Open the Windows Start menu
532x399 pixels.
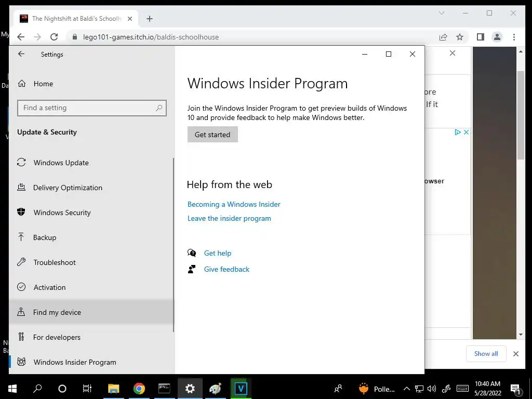(12, 389)
